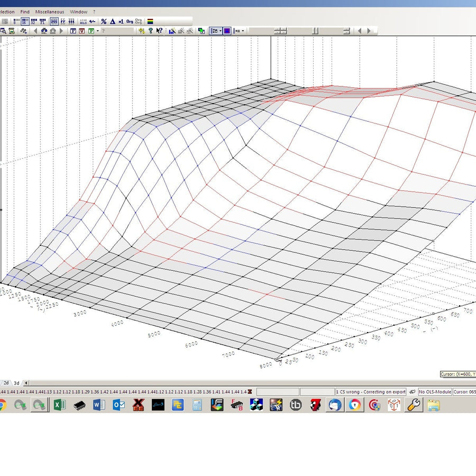Click the double Org/Org compare icon

139,22
